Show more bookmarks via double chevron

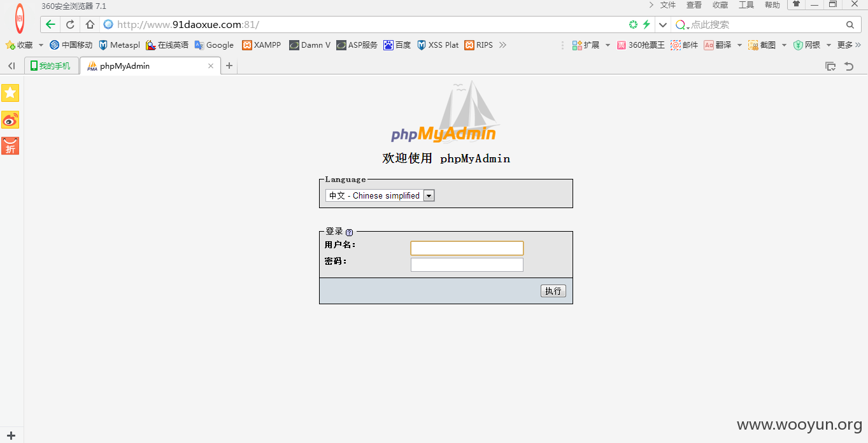pyautogui.click(x=502, y=45)
